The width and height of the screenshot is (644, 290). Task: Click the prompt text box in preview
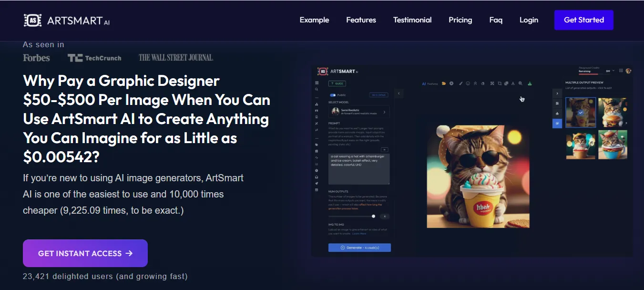(359, 168)
